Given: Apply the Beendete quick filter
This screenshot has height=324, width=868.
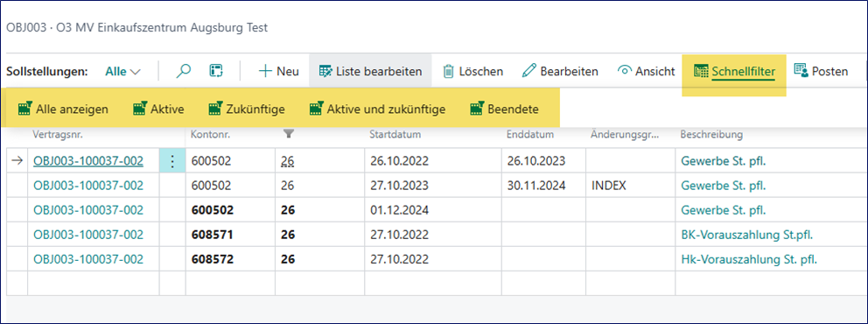Looking at the screenshot, I should pyautogui.click(x=504, y=109).
